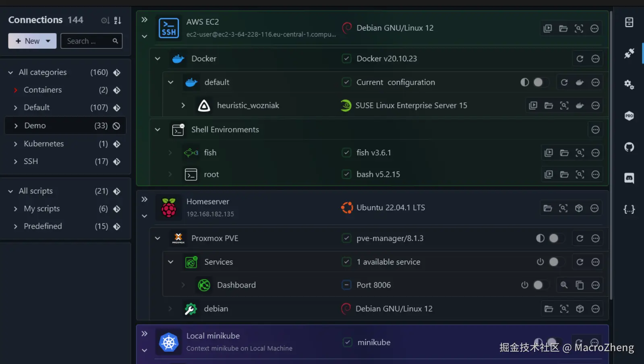
Task: Collapse the Homeserver connection
Action: coord(145,216)
